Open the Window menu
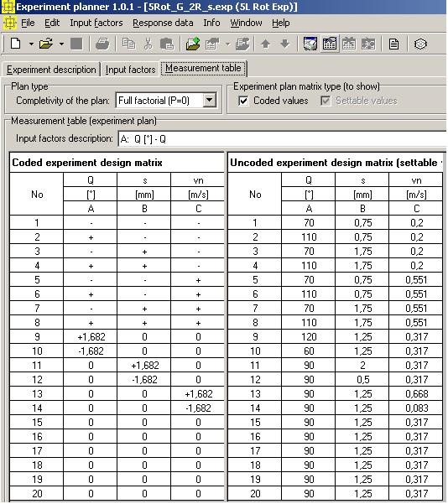This screenshot has height=504, width=448. 246,23
